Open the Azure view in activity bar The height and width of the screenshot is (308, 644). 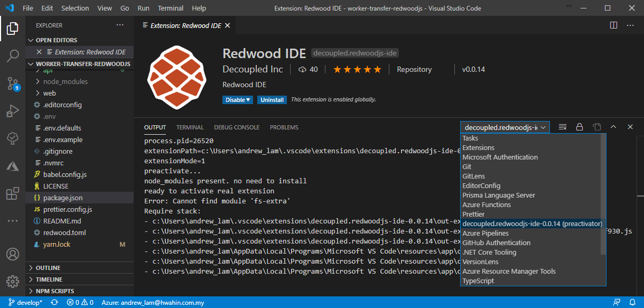tap(13, 166)
